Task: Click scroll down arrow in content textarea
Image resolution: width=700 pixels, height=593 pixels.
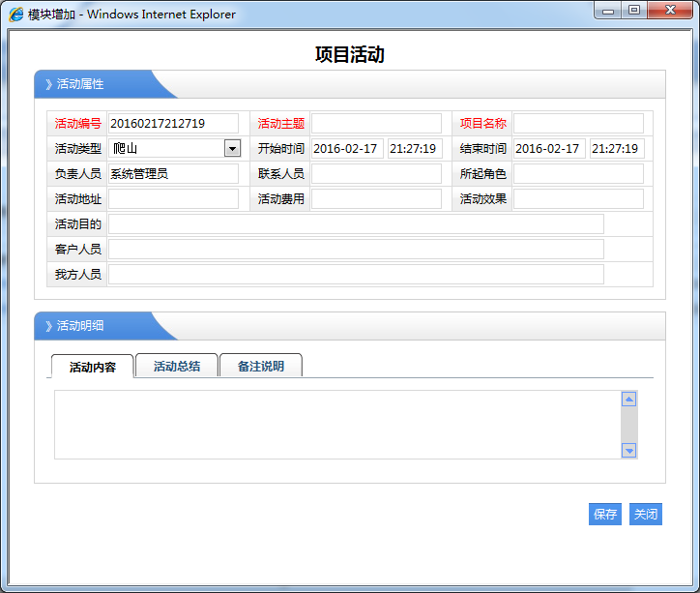Action: click(628, 450)
